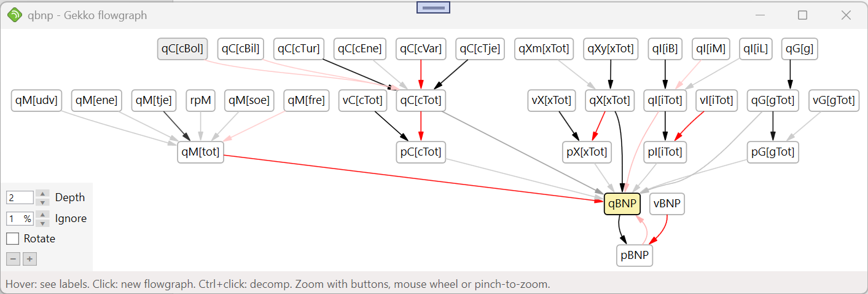Increase Ignore percent with the up arrow

[42, 215]
